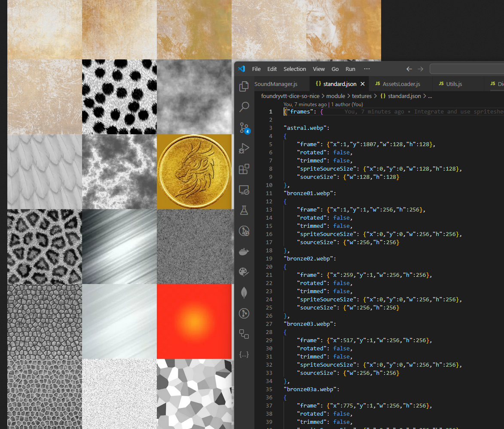This screenshot has width=504, height=429.
Task: Open the Selection menu
Action: pyautogui.click(x=295, y=69)
